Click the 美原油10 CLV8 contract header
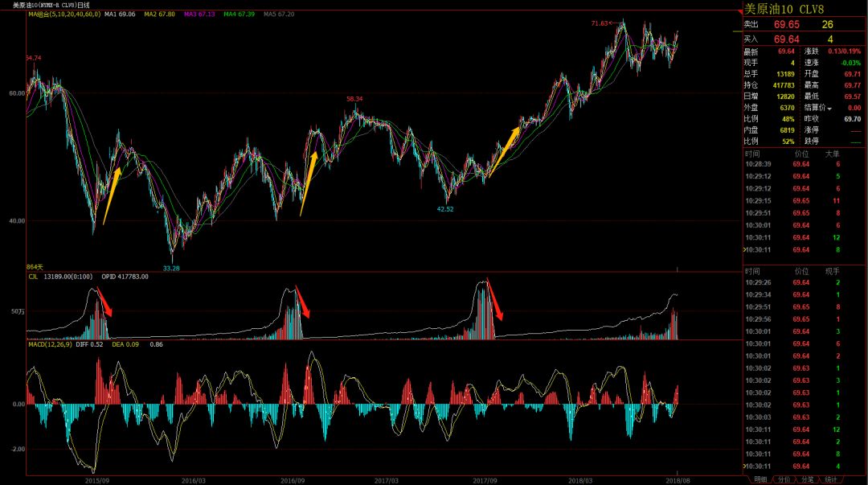This screenshot has height=485, width=868. (784, 10)
